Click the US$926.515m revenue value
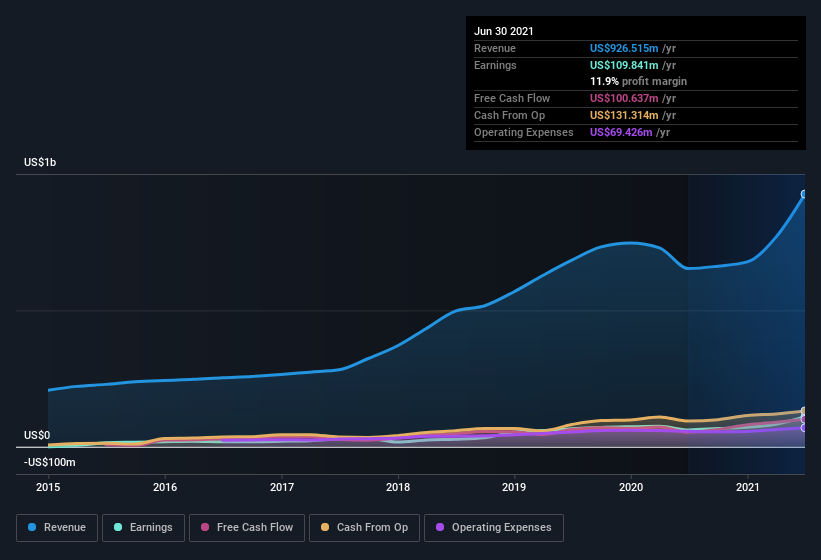The image size is (821, 560). [x=624, y=48]
